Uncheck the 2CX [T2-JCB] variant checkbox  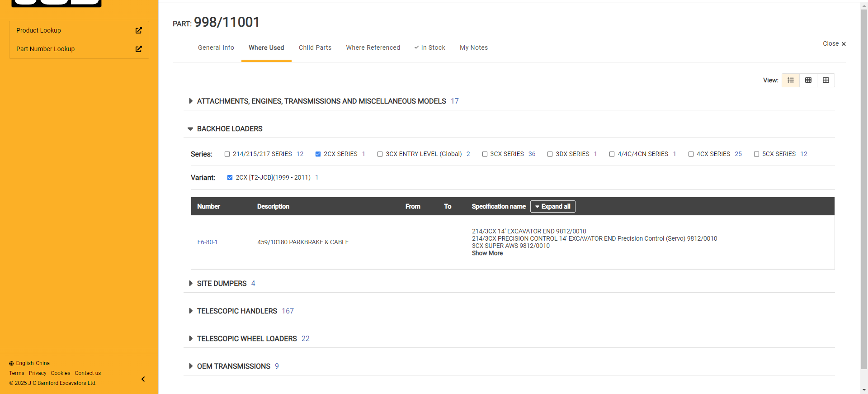tap(230, 178)
